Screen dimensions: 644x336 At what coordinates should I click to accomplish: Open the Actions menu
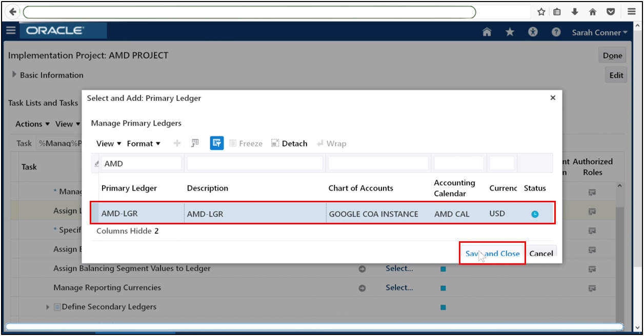[x=29, y=123]
